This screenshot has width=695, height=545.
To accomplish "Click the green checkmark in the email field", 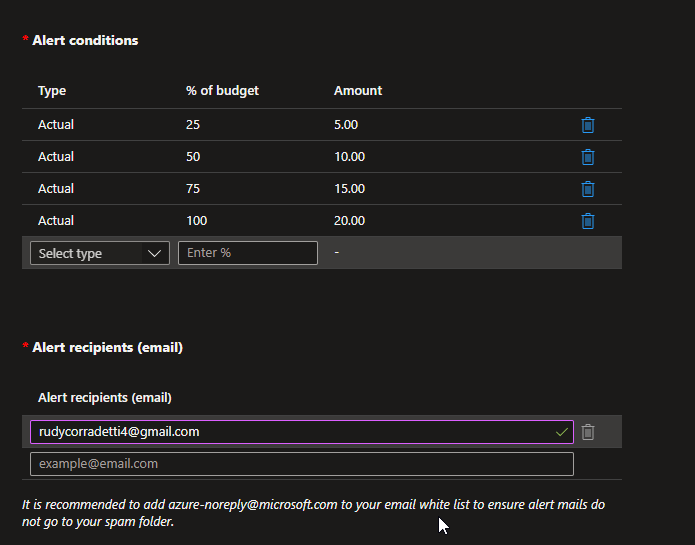I will tap(562, 432).
